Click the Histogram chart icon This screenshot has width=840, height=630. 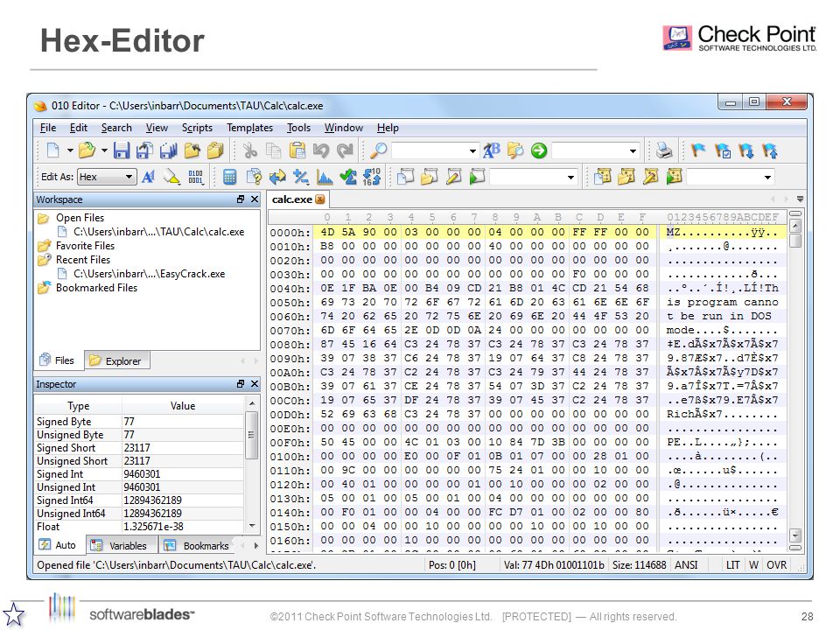pyautogui.click(x=325, y=177)
